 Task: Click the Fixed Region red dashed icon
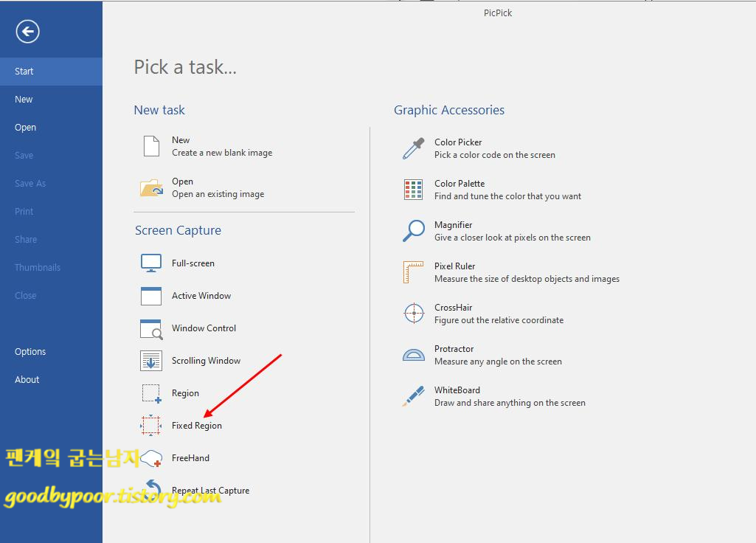click(x=151, y=426)
